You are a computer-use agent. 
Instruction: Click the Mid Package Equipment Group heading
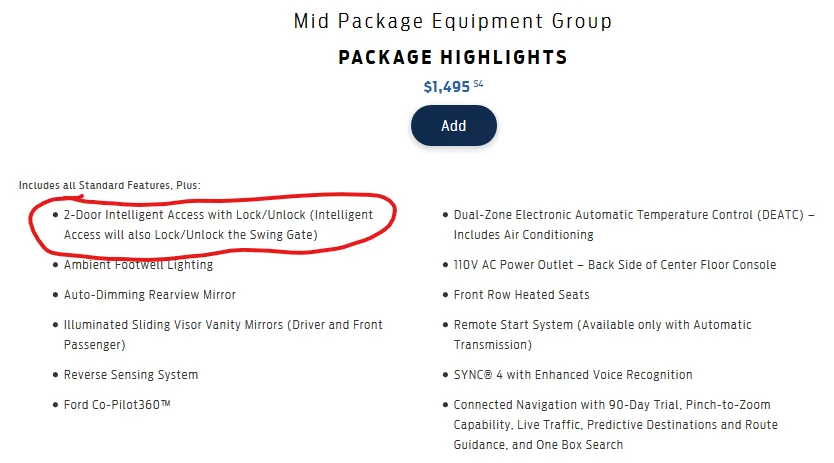(453, 21)
